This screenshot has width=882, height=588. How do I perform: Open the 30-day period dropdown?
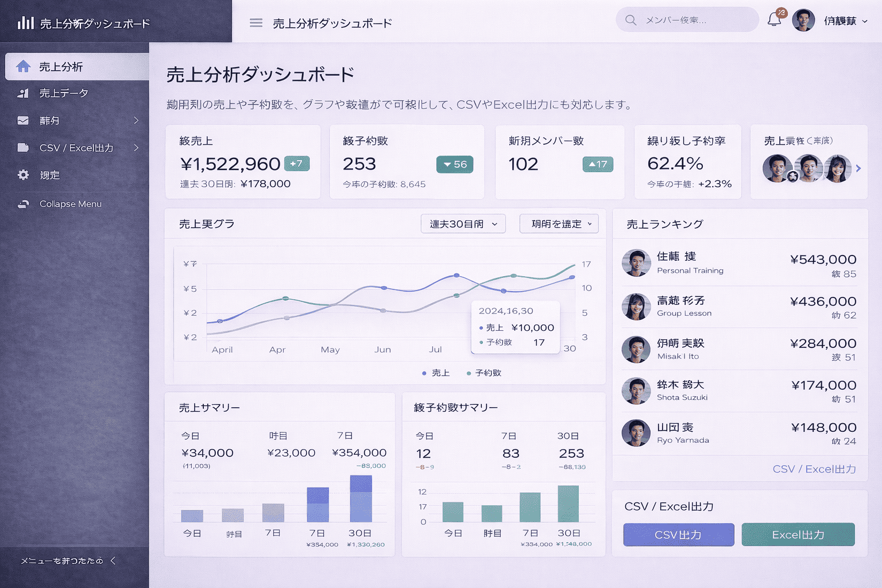tap(463, 224)
